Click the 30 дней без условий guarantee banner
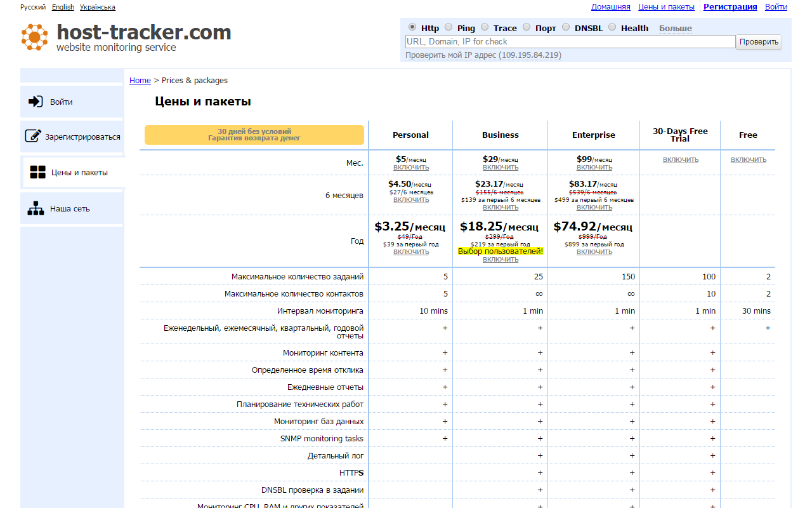The height and width of the screenshot is (508, 812). pos(254,135)
